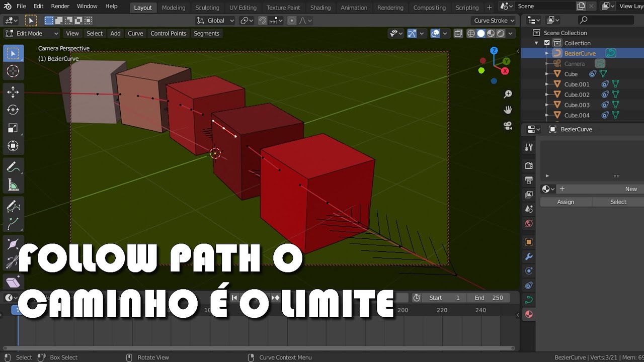Open the Global orientation dropdown

coord(215,21)
